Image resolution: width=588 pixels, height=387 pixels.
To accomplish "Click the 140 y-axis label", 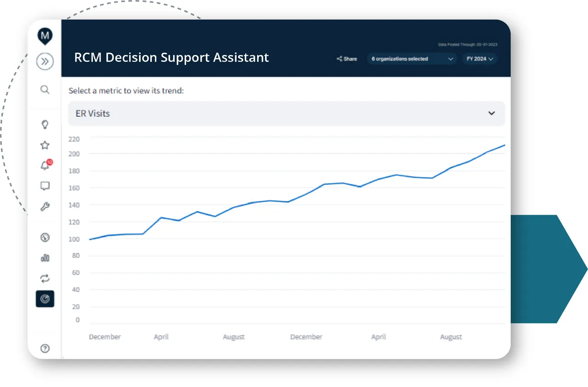I will (x=74, y=205).
